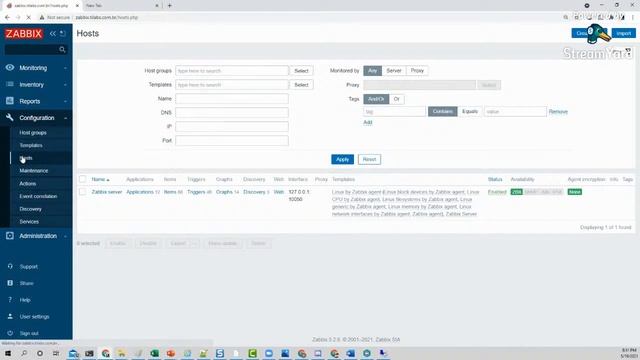Open Maintenance under Configuration

pyautogui.click(x=33, y=171)
